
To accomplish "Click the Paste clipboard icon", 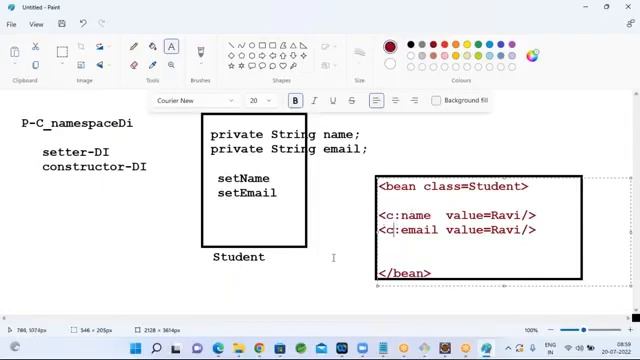I will pyautogui.click(x=15, y=52).
